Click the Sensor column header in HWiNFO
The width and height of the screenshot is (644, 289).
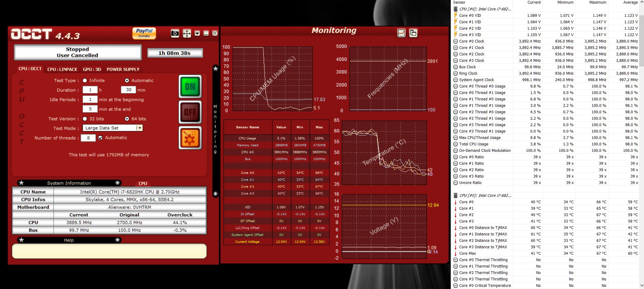[482, 2]
